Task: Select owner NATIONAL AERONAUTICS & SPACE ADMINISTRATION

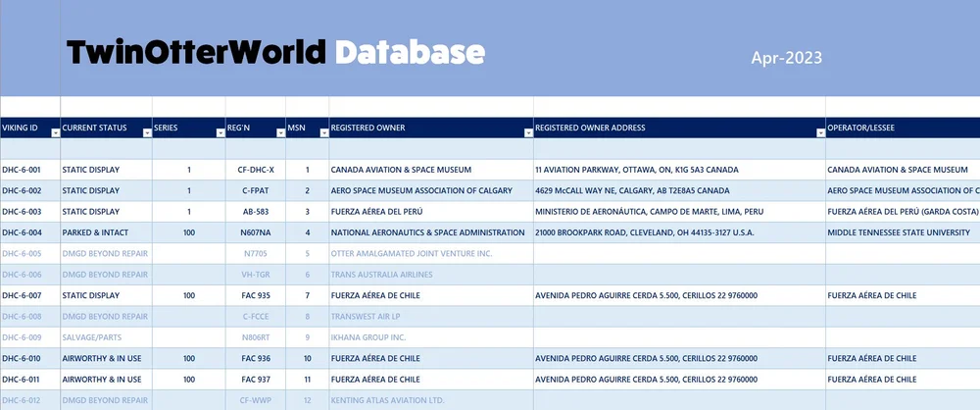Action: (431, 232)
